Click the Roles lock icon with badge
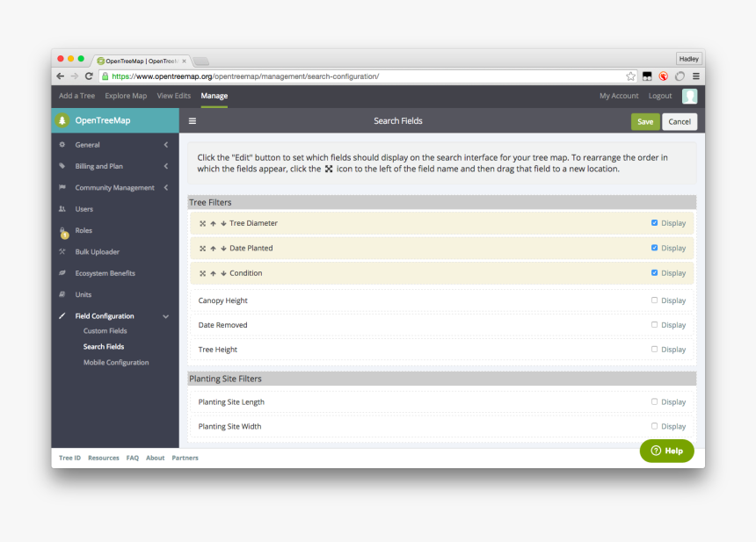Image resolution: width=756 pixels, height=542 pixels. point(63,233)
